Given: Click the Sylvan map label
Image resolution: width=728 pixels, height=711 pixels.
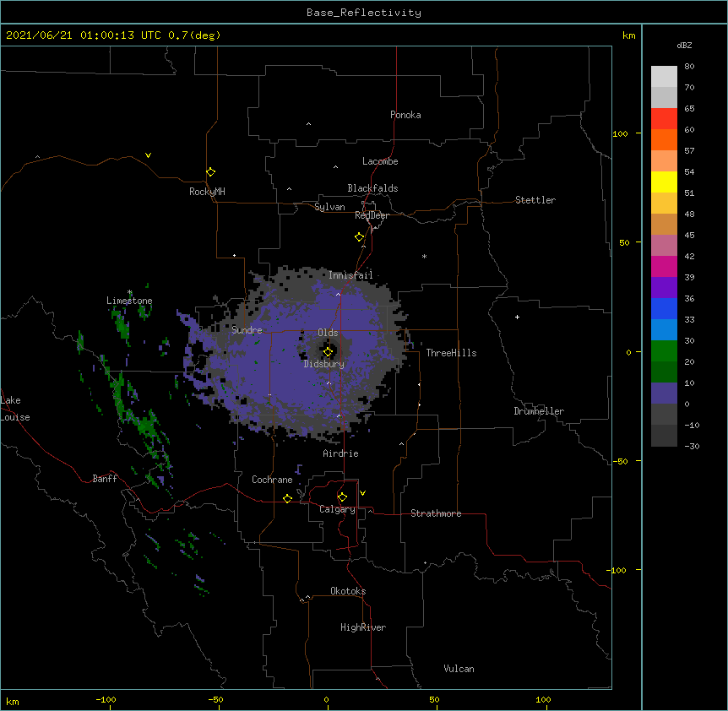Looking at the screenshot, I should [x=329, y=207].
